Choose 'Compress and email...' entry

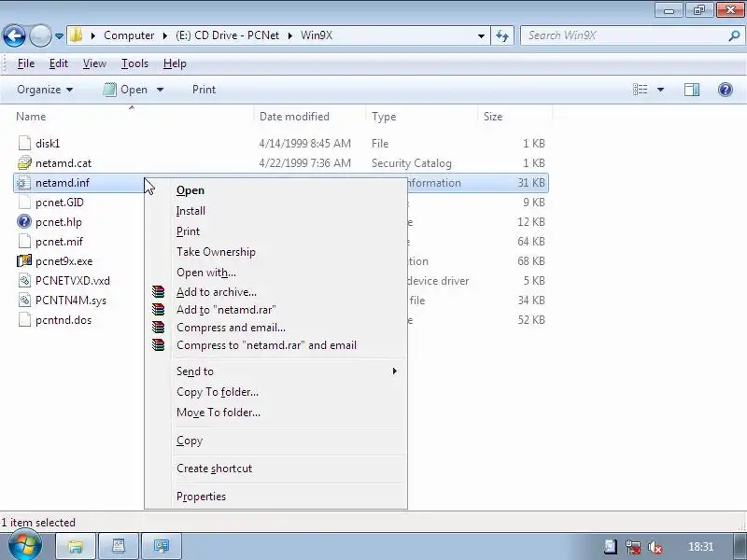pos(231,328)
